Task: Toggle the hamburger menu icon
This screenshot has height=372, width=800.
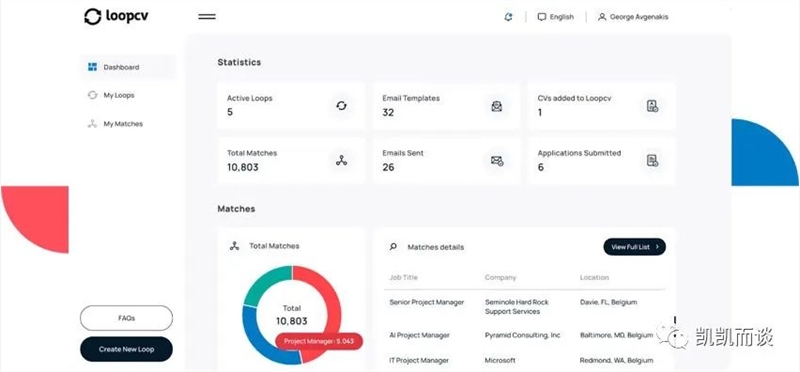Action: [x=207, y=17]
